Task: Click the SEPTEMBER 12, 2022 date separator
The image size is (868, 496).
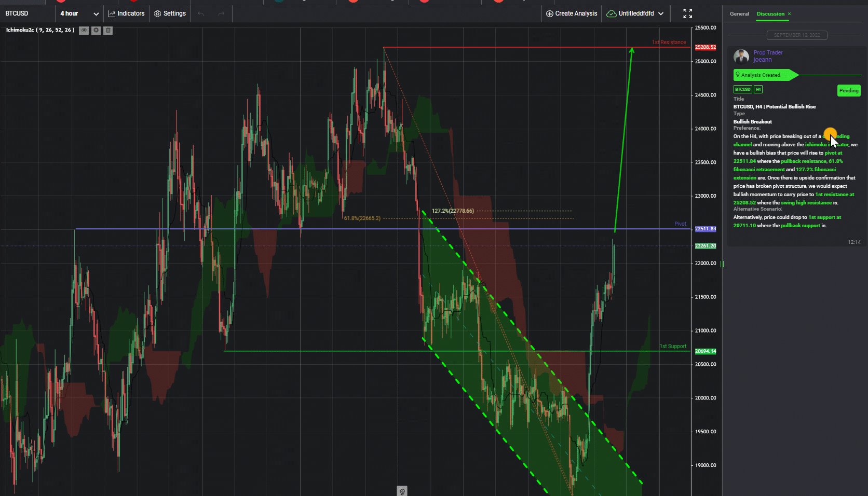Action: click(x=797, y=35)
